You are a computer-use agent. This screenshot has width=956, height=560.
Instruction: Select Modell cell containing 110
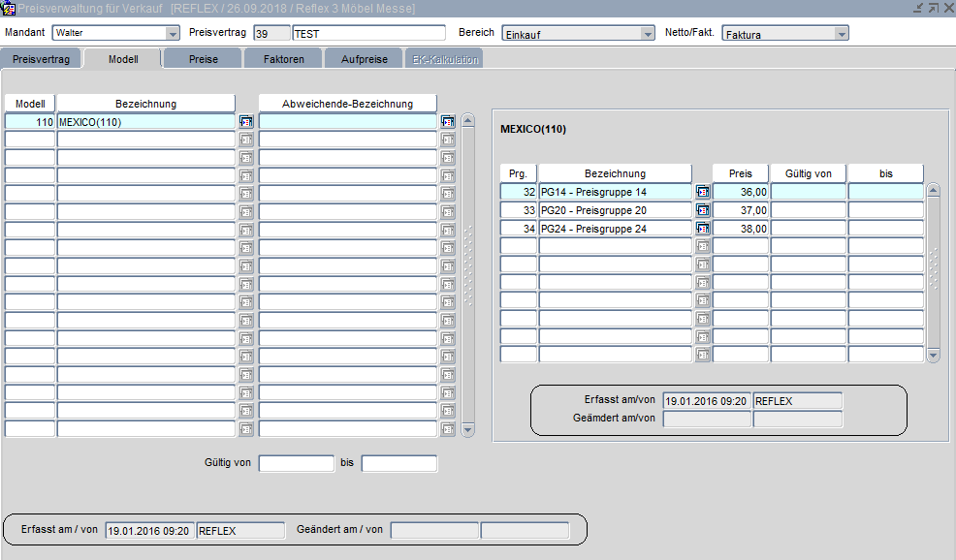[30, 122]
